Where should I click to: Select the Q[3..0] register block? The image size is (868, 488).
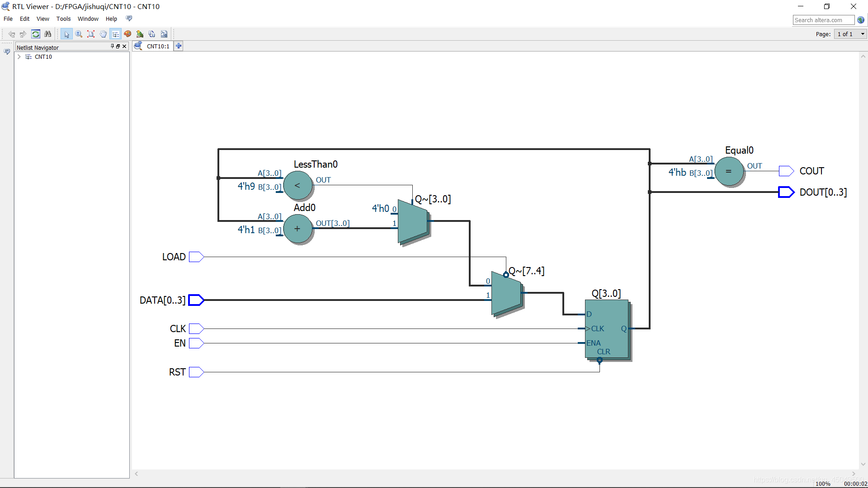[x=607, y=329]
